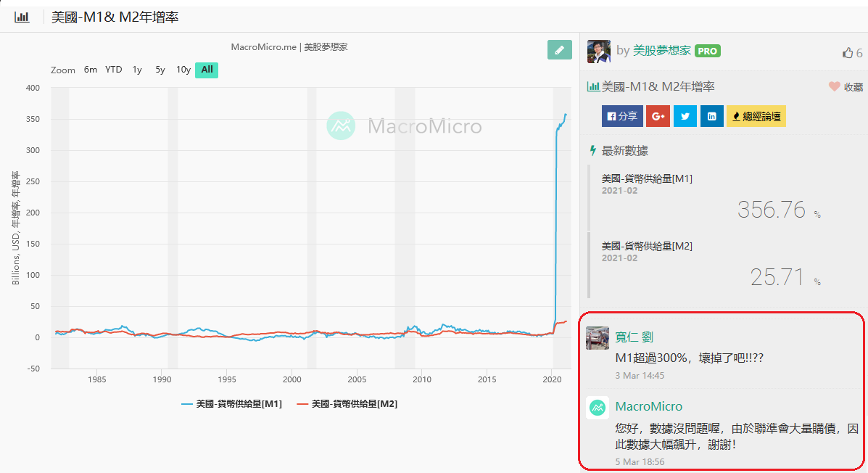
Task: Click the 5 Mar 18:56 reply timestamp
Action: coord(640,461)
